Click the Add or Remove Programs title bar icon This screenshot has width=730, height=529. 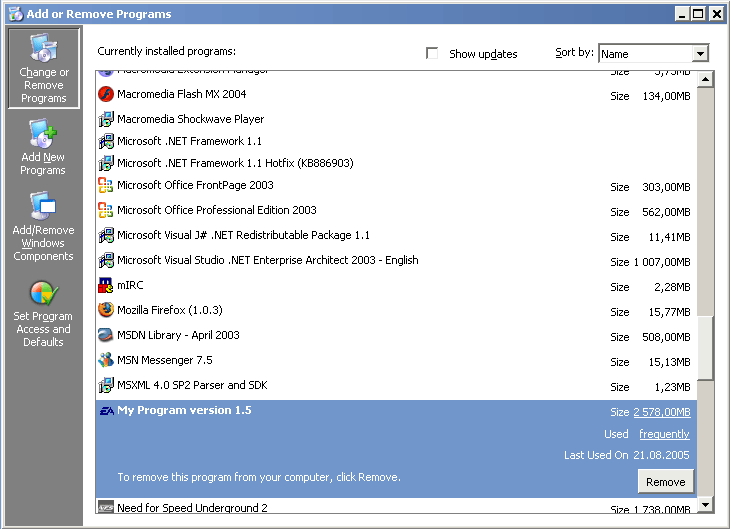pos(15,14)
